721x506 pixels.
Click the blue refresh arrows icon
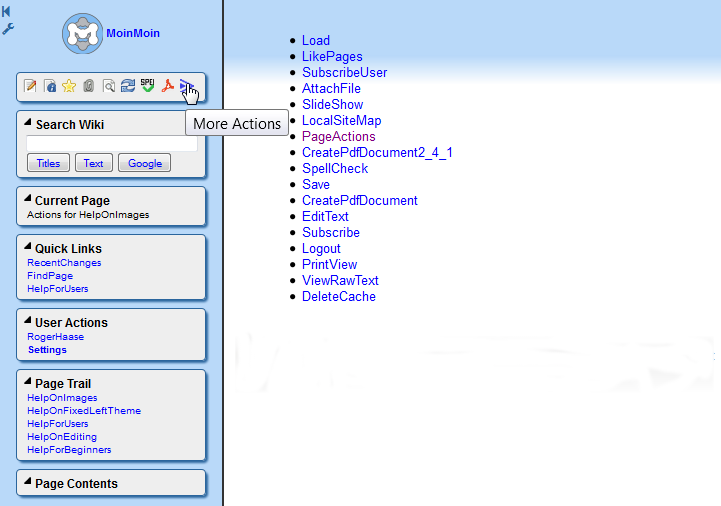[127, 87]
